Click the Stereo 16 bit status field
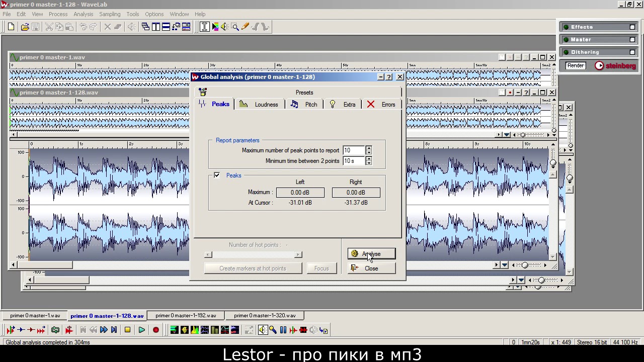 592,342
